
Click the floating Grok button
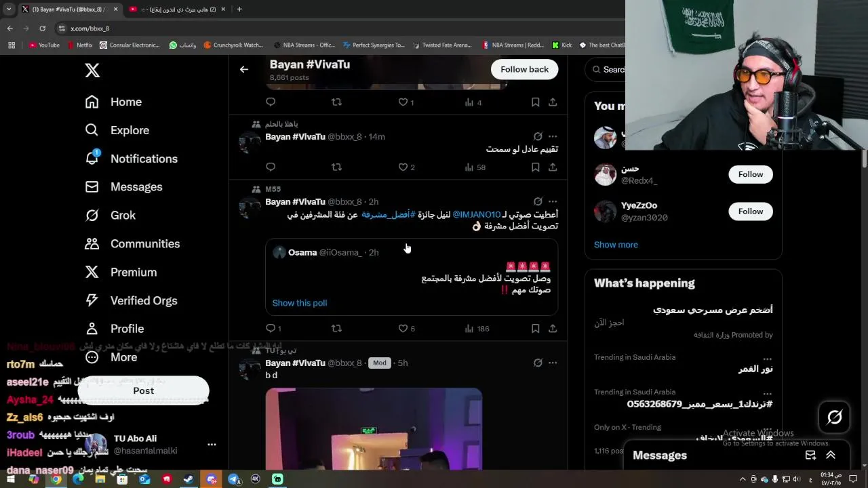pyautogui.click(x=835, y=417)
